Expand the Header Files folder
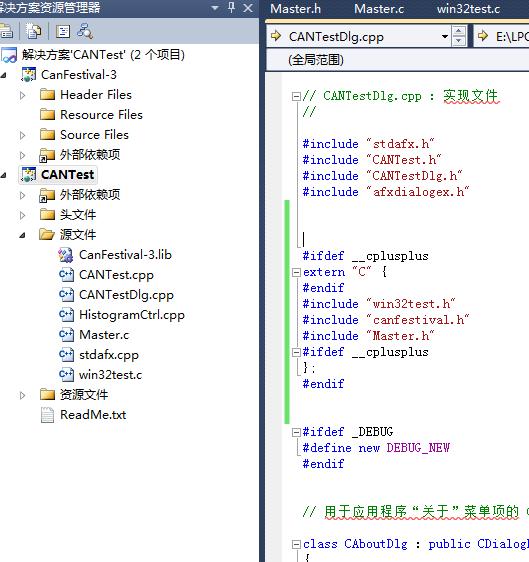Image resolution: width=529 pixels, height=562 pixels. point(23,95)
